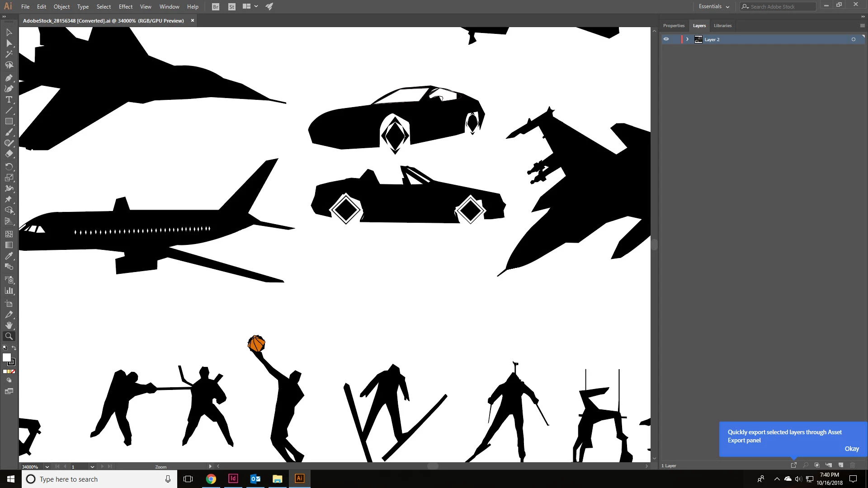Click the white fill color swatch
This screenshot has height=488, width=868.
coord(6,357)
